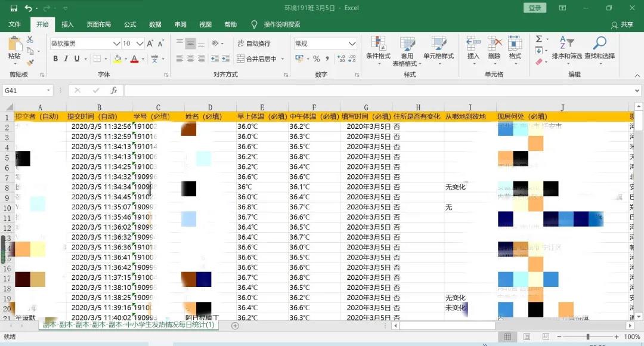This screenshot has width=644, height=346.
Task: Click Find and Select (查找和选择) magnifier
Action: pyautogui.click(x=599, y=47)
